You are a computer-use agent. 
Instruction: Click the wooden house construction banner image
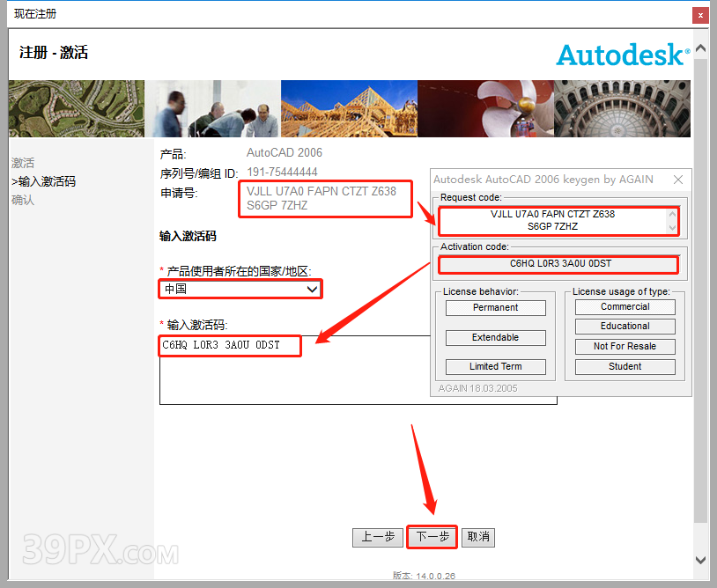[x=348, y=108]
